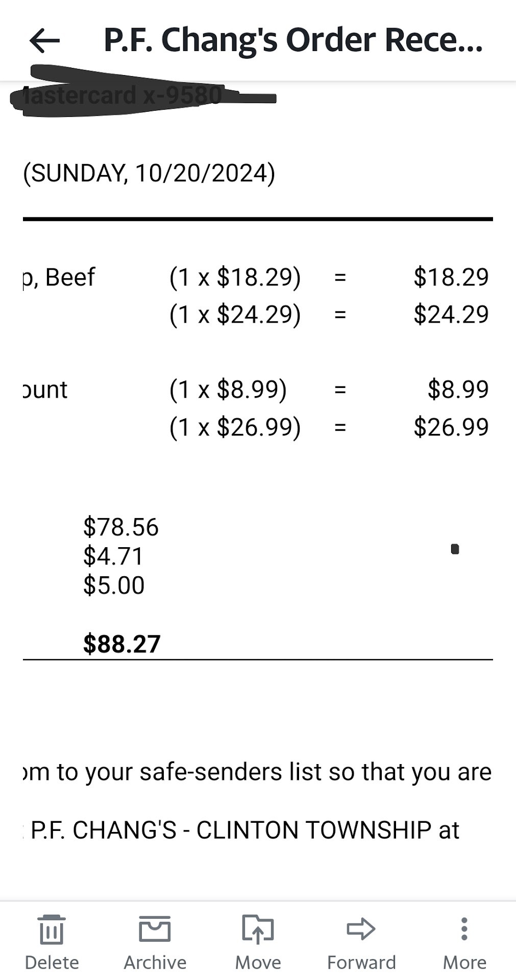
Task: Tap the P.F. Chang's Order Receipt subject title
Action: (293, 40)
